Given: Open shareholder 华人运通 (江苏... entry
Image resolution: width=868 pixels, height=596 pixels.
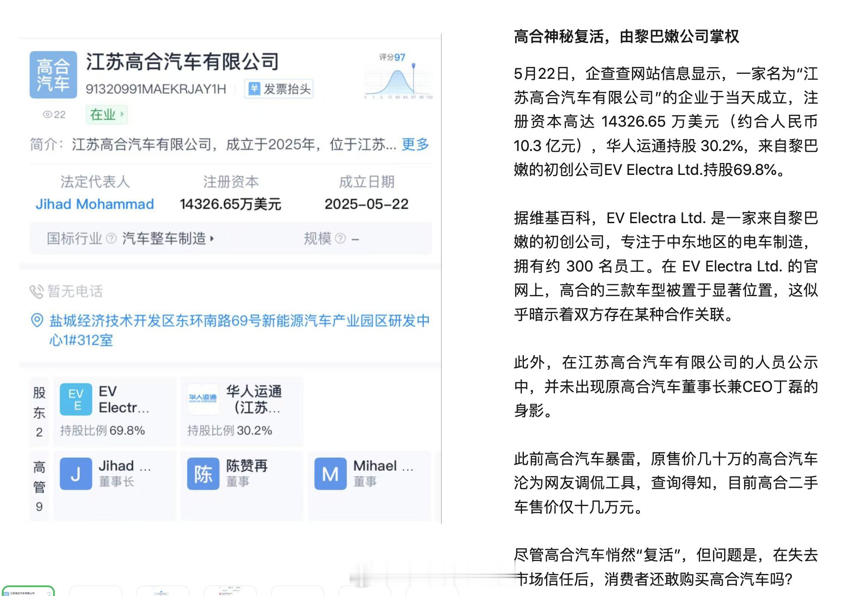Looking at the screenshot, I should coord(242,412).
